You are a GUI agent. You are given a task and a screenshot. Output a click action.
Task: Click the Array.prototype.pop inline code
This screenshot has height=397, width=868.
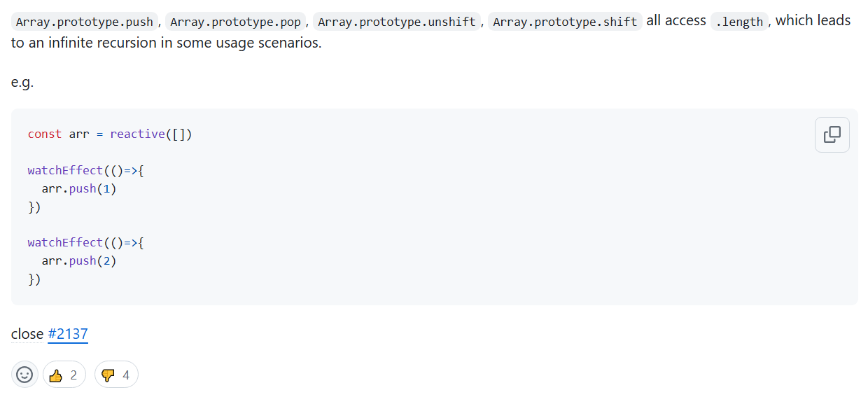click(235, 22)
